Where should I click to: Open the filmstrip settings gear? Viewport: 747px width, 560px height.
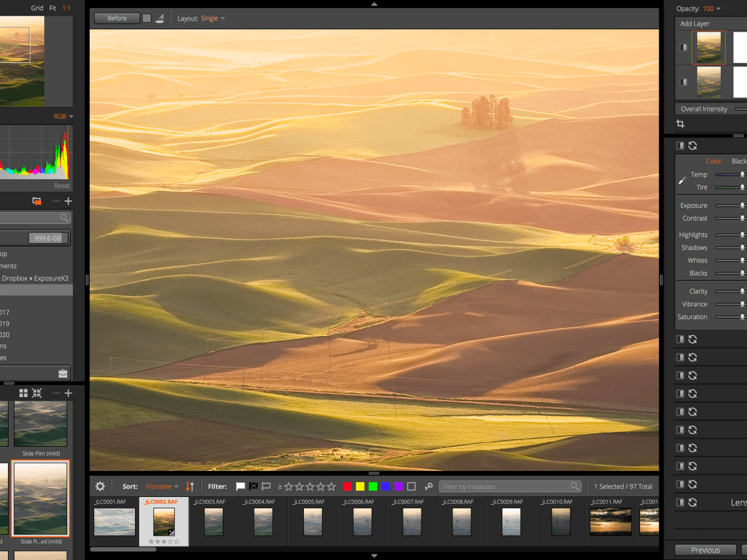click(x=100, y=487)
